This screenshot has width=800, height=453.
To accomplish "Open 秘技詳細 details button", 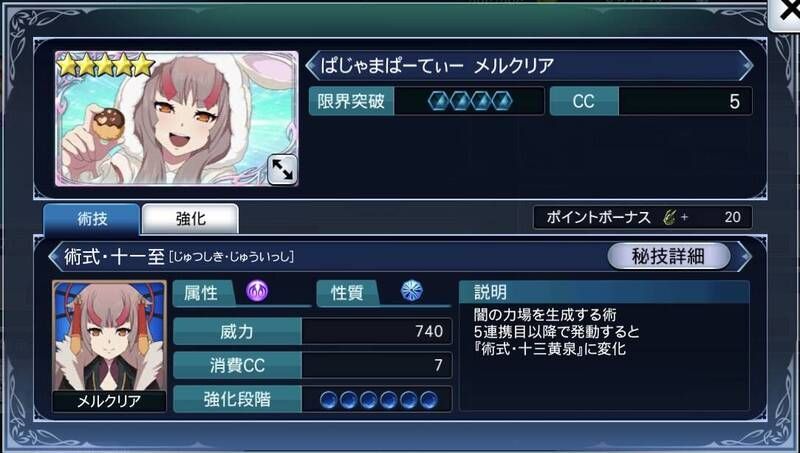I will click(668, 256).
